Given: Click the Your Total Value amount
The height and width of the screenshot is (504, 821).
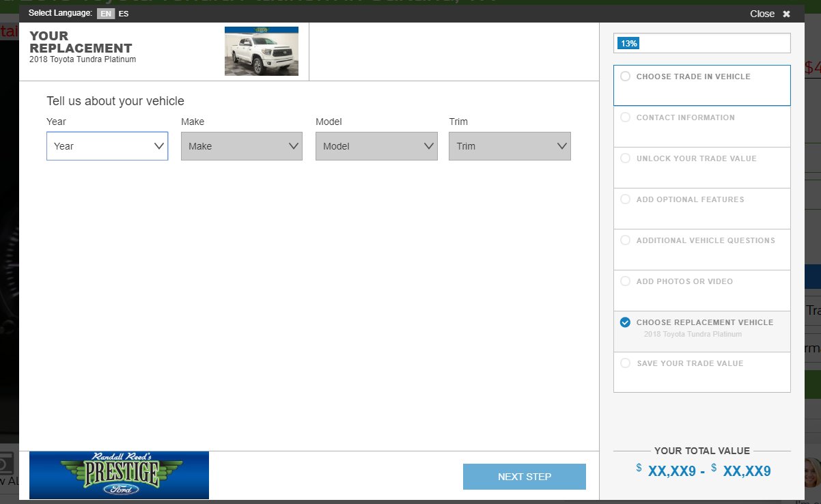Looking at the screenshot, I should 703,471.
